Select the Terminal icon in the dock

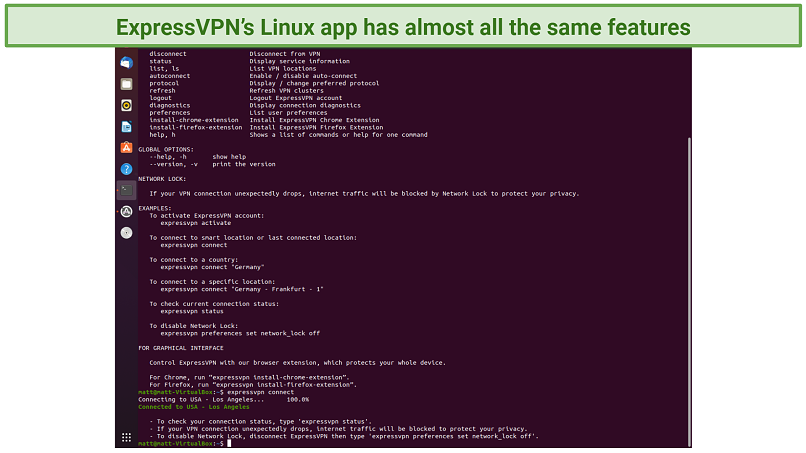(126, 190)
